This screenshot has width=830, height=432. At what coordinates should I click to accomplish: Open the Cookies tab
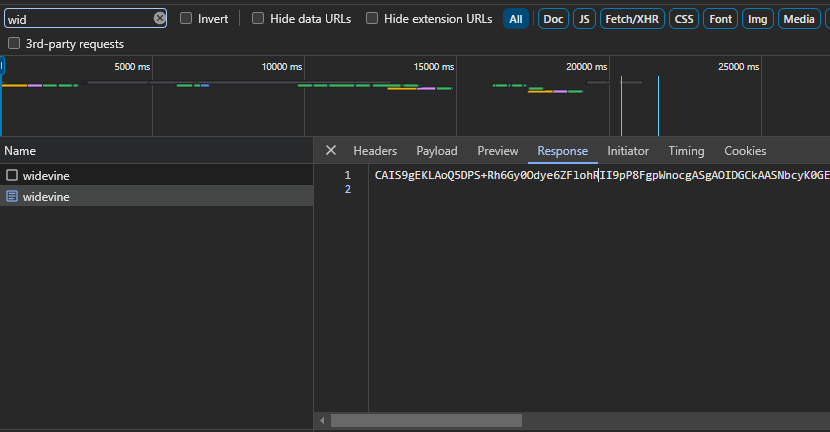pyautogui.click(x=745, y=151)
